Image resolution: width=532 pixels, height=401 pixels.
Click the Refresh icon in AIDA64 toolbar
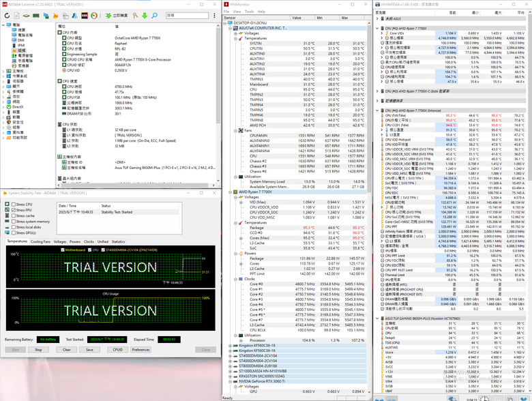[x=7, y=16]
